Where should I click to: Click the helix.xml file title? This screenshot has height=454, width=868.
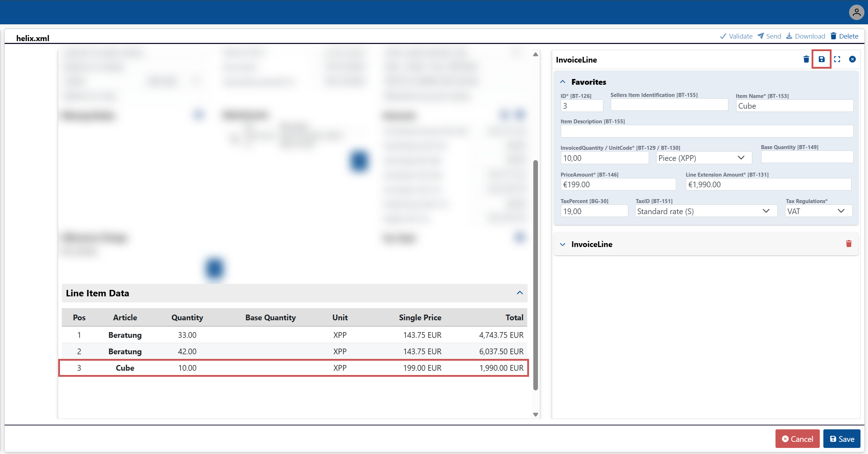(x=33, y=38)
